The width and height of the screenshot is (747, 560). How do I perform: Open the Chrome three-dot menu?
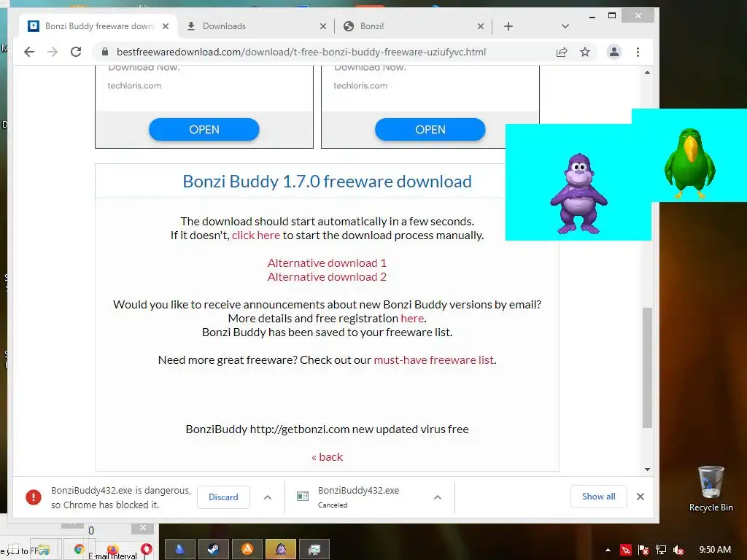point(638,52)
